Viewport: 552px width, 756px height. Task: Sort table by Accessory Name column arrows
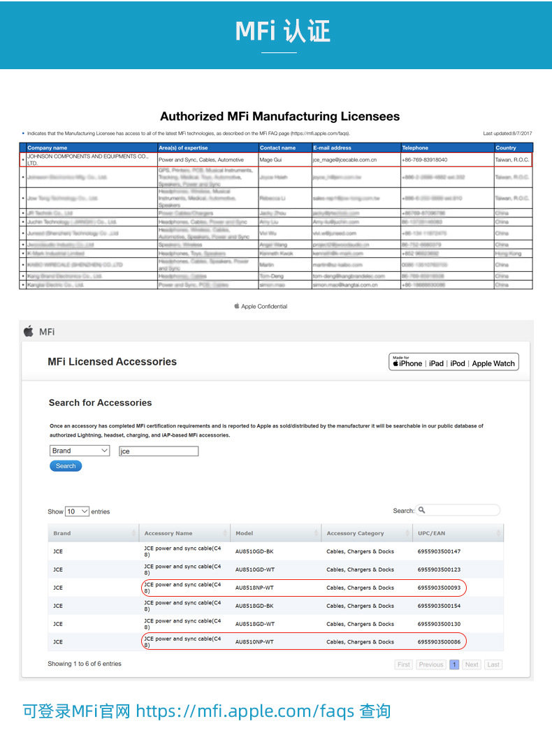(225, 533)
